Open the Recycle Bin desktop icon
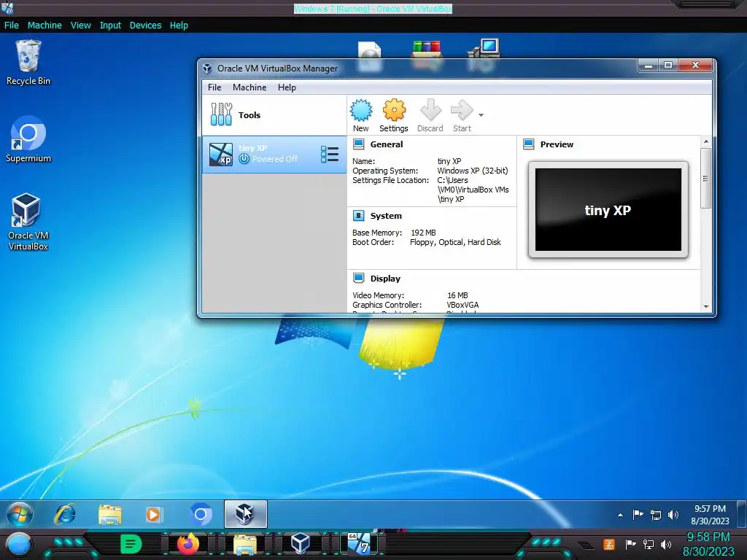The height and width of the screenshot is (560, 747). click(x=28, y=63)
